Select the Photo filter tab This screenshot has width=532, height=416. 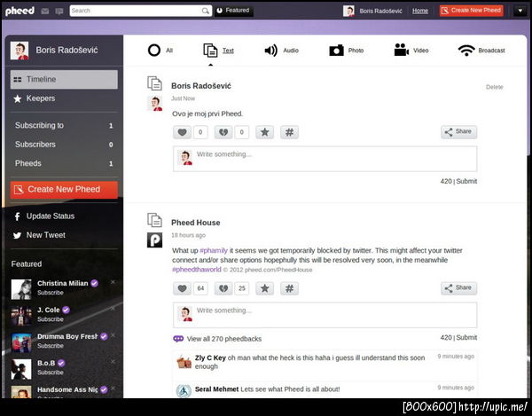tap(346, 51)
